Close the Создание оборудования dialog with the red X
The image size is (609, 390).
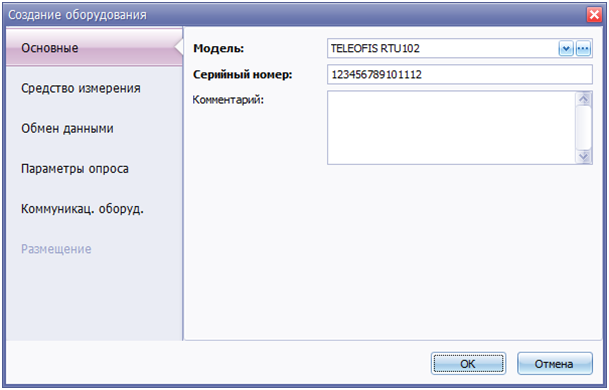click(594, 15)
